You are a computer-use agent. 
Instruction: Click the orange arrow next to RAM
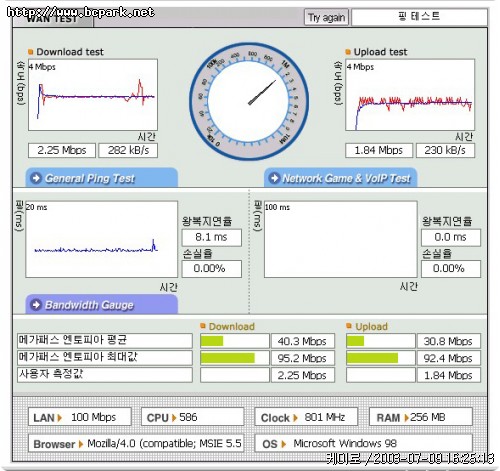pos(407,418)
